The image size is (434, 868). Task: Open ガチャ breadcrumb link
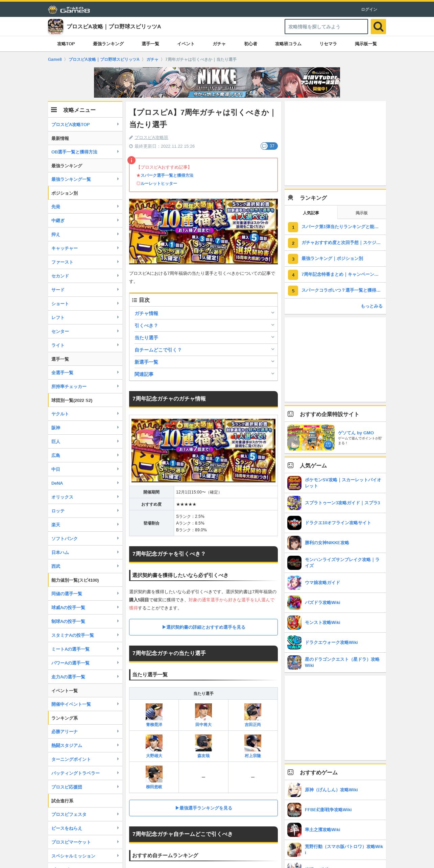152,59
